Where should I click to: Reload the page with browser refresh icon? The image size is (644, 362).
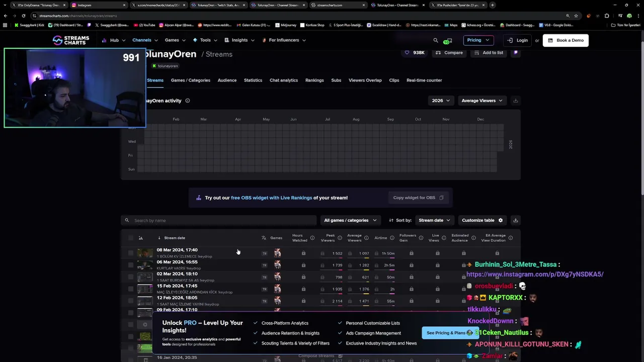(x=24, y=16)
